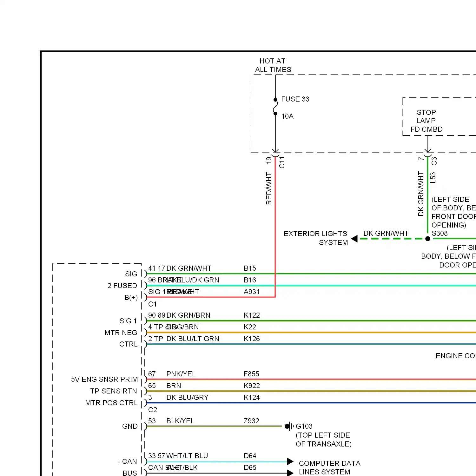Click pin number "53" on the BLK/YEL row
Viewport: 476px width, 476px height.
[x=152, y=421]
